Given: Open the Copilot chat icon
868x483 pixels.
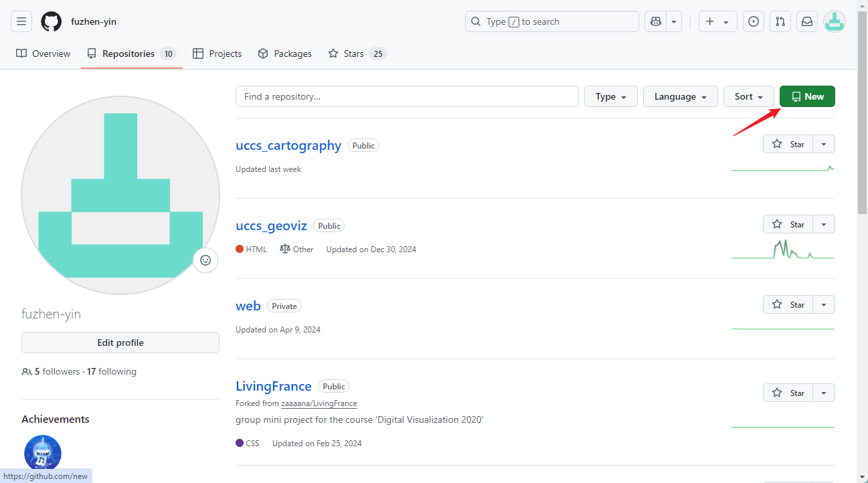Looking at the screenshot, I should (655, 21).
